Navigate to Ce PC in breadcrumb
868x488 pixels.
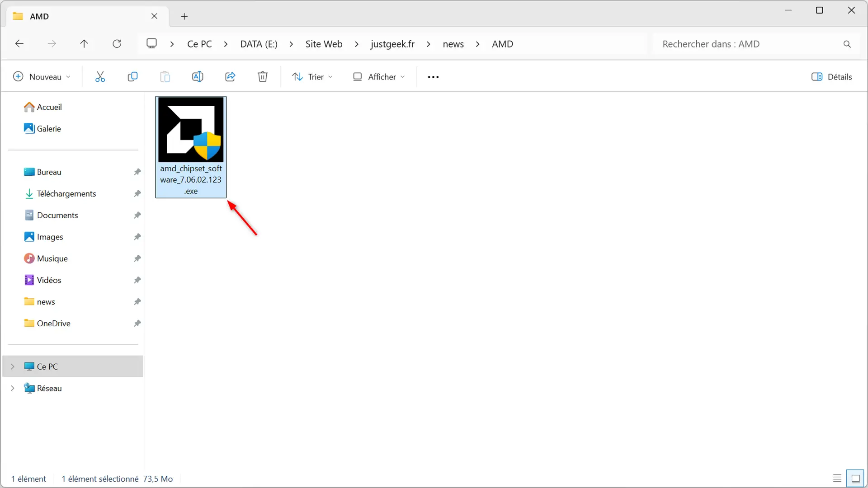199,44
